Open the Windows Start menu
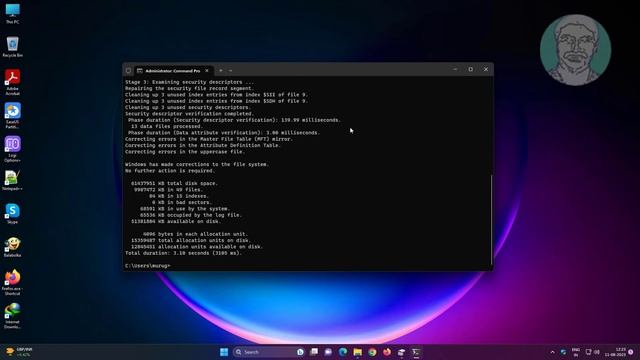This screenshot has height=360, width=640. pos(224,352)
